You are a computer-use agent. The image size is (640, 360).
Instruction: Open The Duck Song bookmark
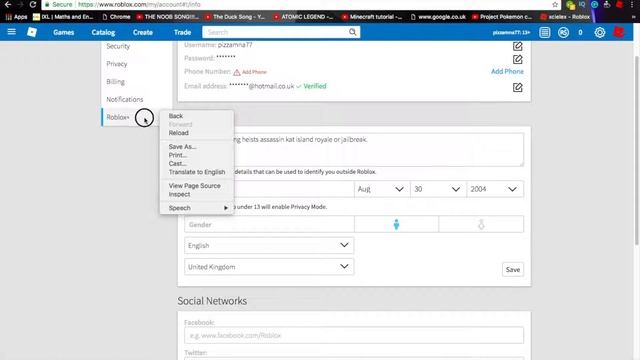coord(235,17)
